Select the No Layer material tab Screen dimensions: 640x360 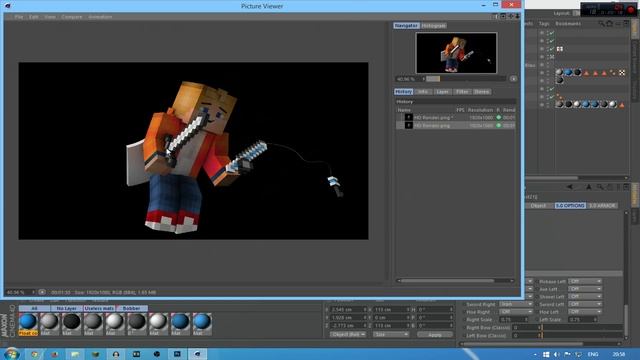coord(67,308)
